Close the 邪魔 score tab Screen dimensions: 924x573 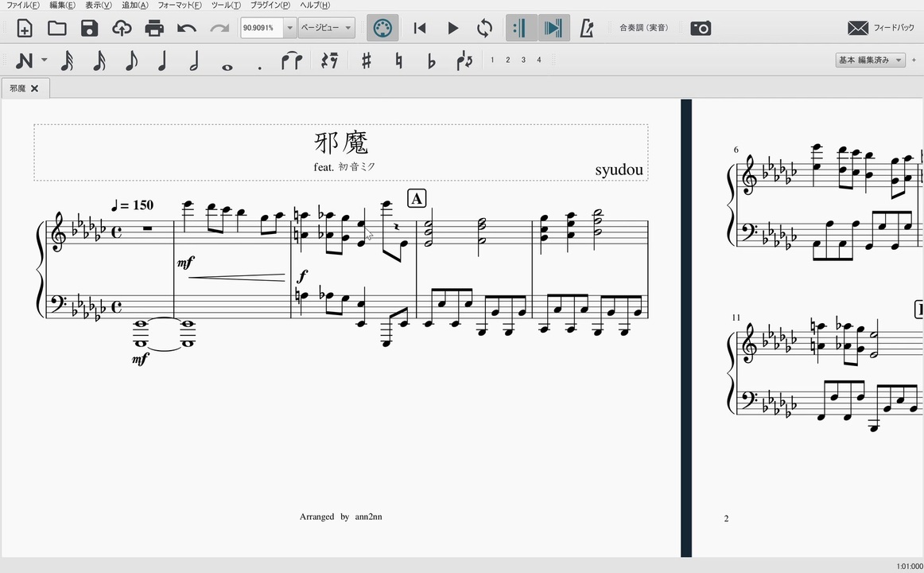click(35, 88)
